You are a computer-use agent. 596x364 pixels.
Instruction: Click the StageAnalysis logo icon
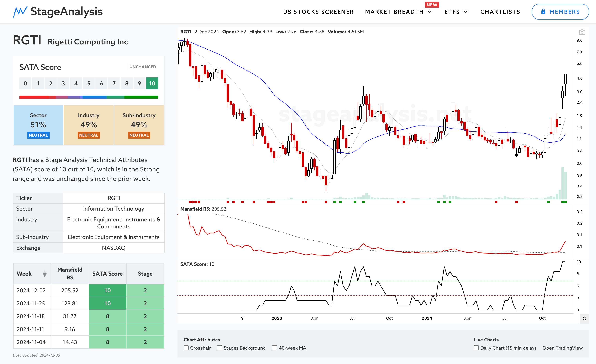coord(20,12)
